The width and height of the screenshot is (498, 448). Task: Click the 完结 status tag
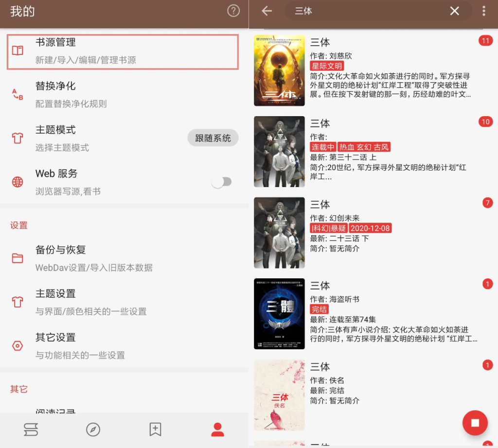(319, 309)
